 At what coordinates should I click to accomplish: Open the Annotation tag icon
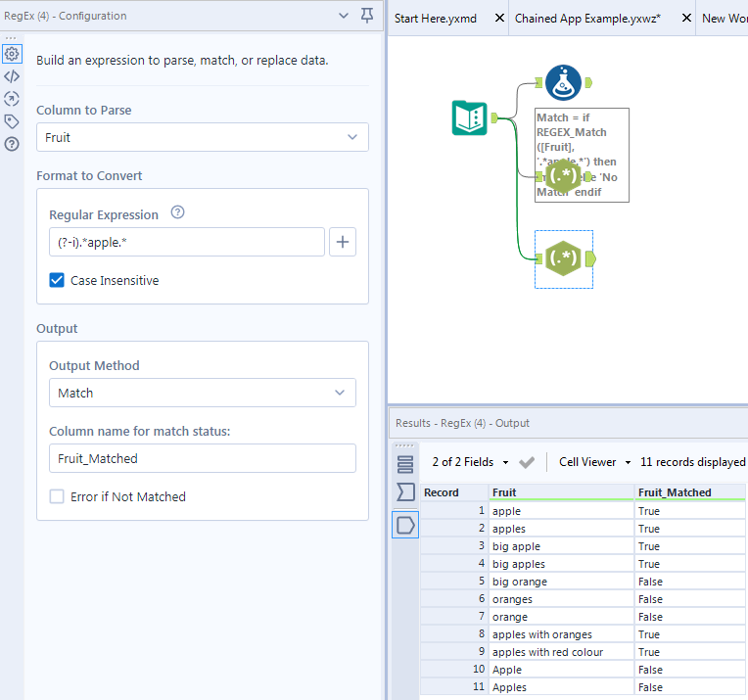[x=12, y=121]
